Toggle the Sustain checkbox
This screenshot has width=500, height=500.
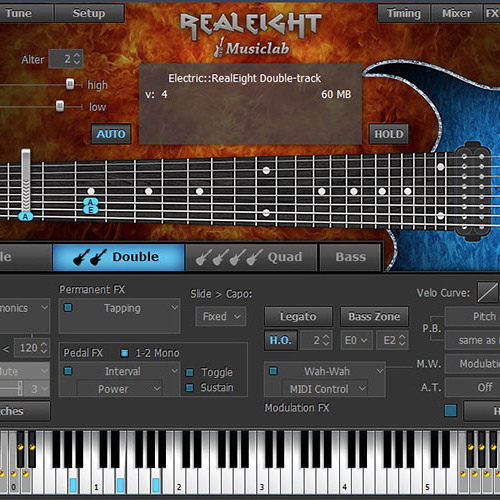point(190,388)
